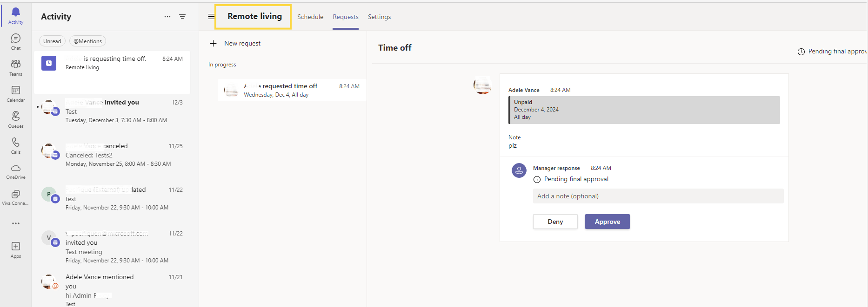Click the Manager response avatar icon

pos(519,170)
